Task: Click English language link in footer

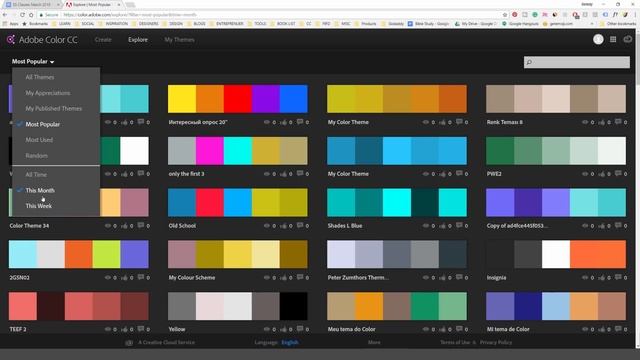Action: (x=290, y=342)
